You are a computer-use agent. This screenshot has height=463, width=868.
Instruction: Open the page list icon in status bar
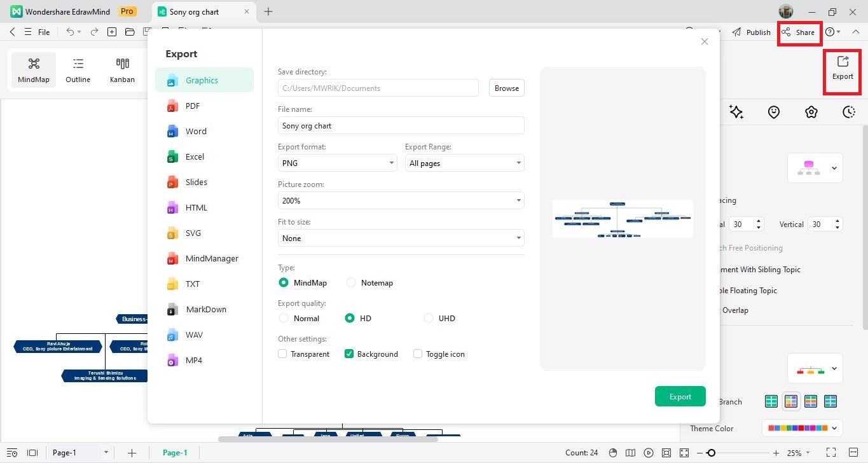(x=12, y=453)
